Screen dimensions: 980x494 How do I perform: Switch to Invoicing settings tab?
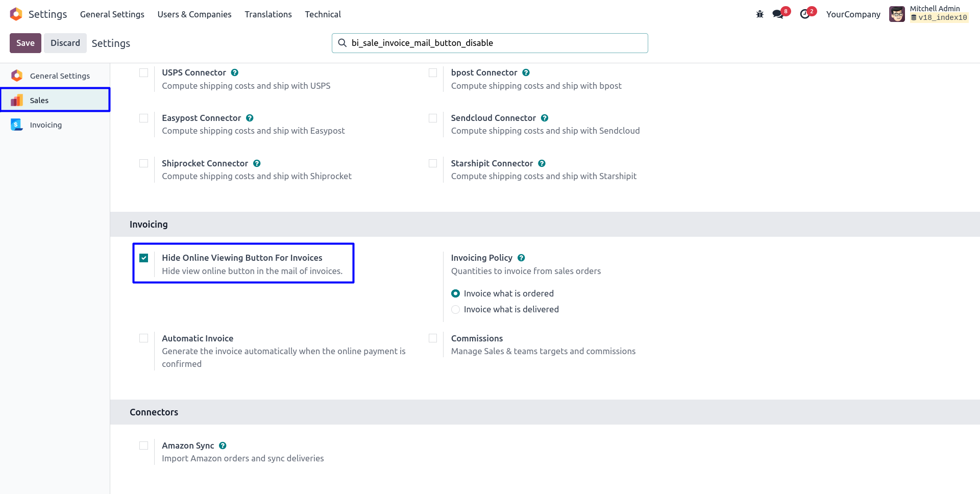[46, 125]
